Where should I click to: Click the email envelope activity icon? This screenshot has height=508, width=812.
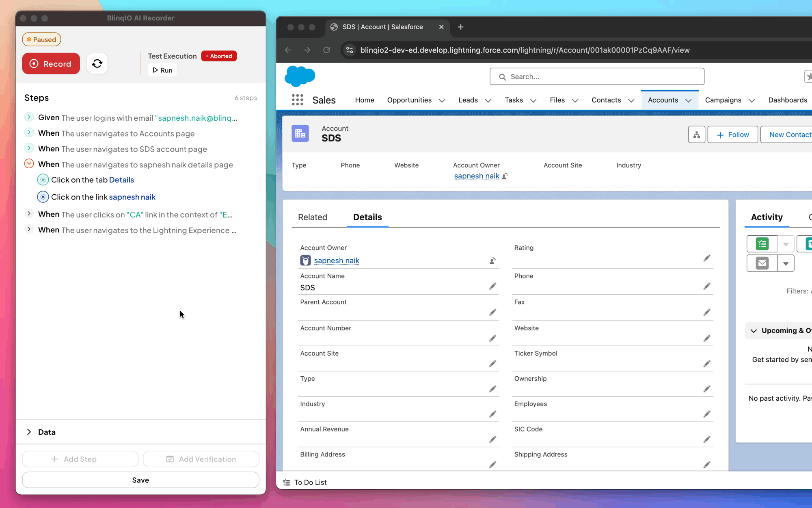[762, 263]
